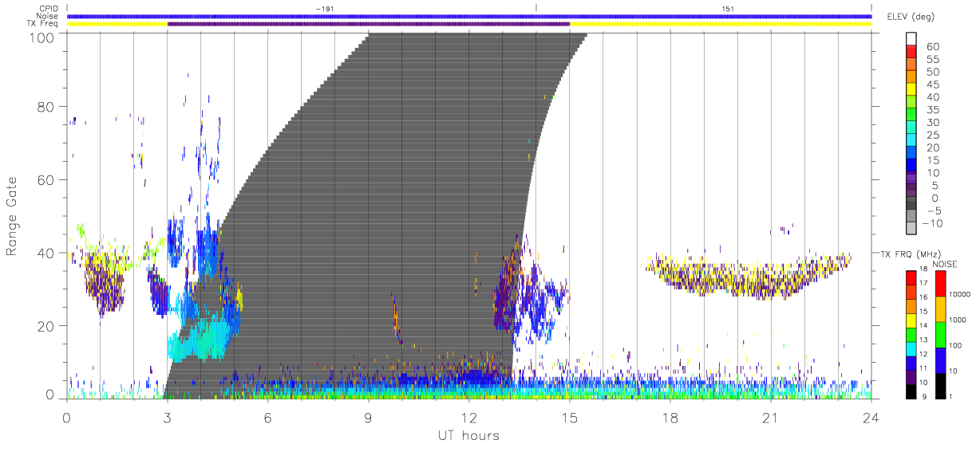Click the -10 label on elevation scale
This screenshot has width=980, height=452.
[x=931, y=223]
